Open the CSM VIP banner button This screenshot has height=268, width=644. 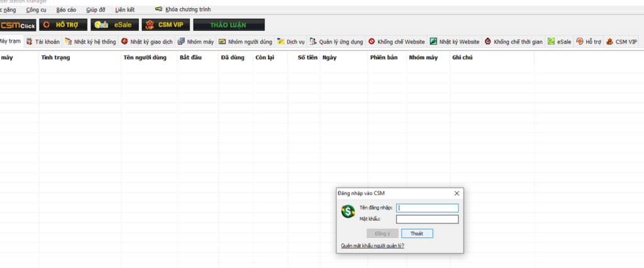coord(164,25)
